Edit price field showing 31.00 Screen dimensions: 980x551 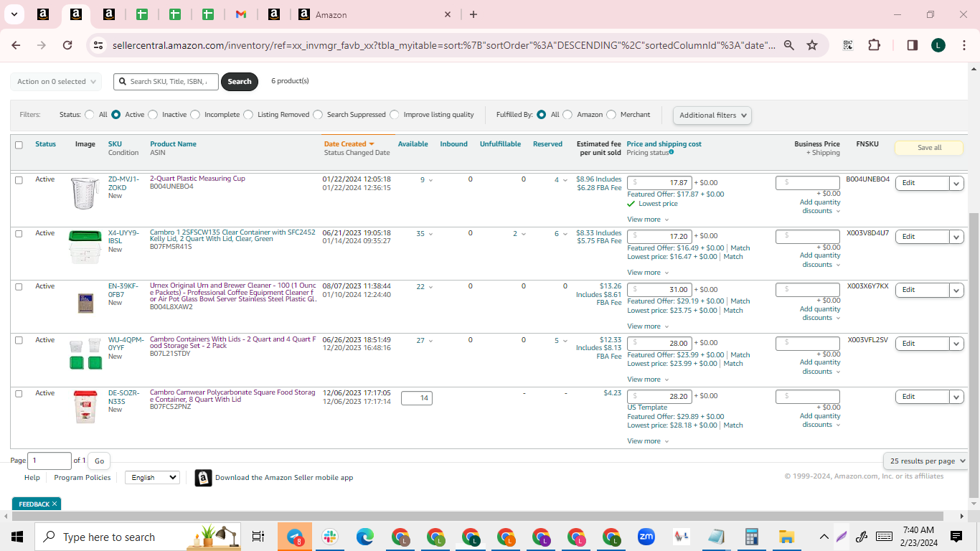pyautogui.click(x=660, y=290)
